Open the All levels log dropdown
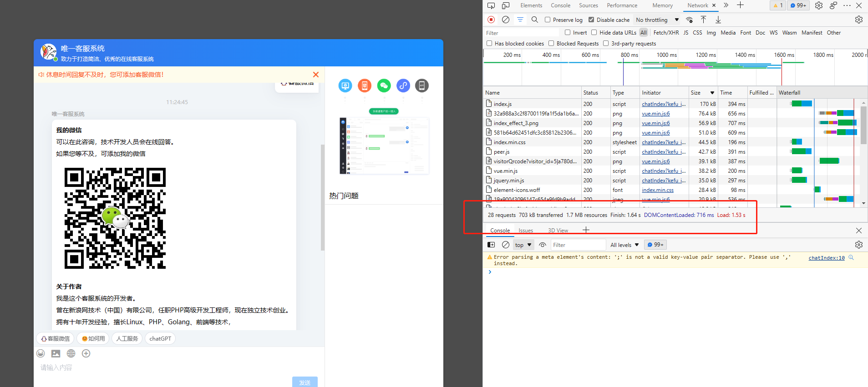868x387 pixels. pos(624,245)
